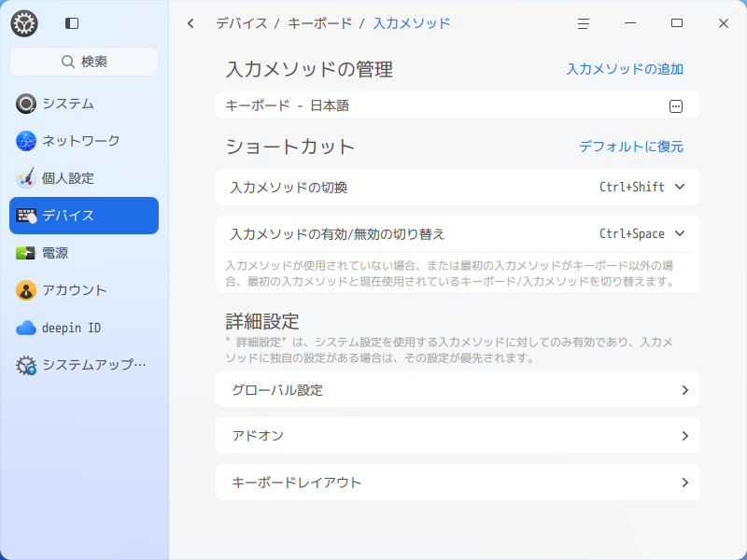Click 入力メソッド in the breadcrumb
The width and height of the screenshot is (747, 560).
412,23
